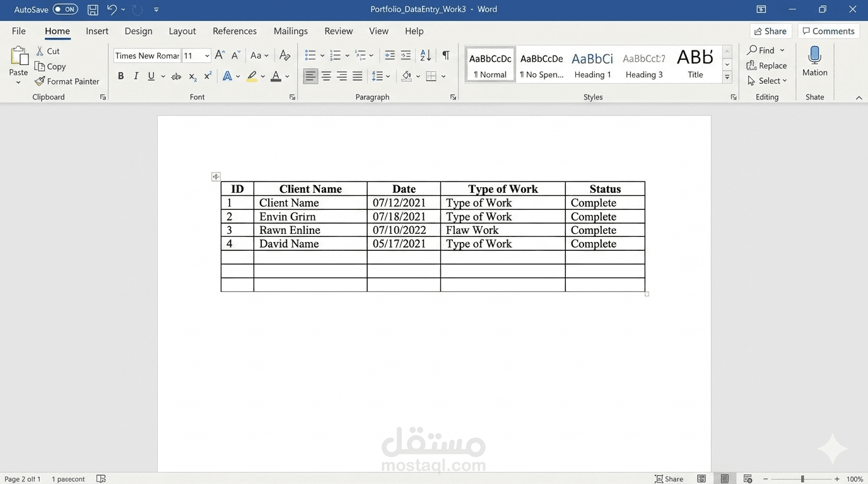868x484 pixels.
Task: Apply strikethrough formatting
Action: point(175,76)
